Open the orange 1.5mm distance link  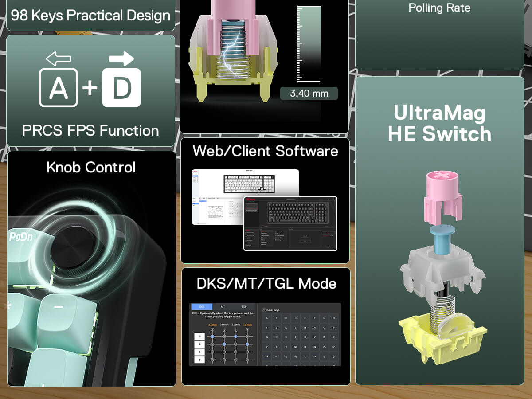click(x=212, y=325)
